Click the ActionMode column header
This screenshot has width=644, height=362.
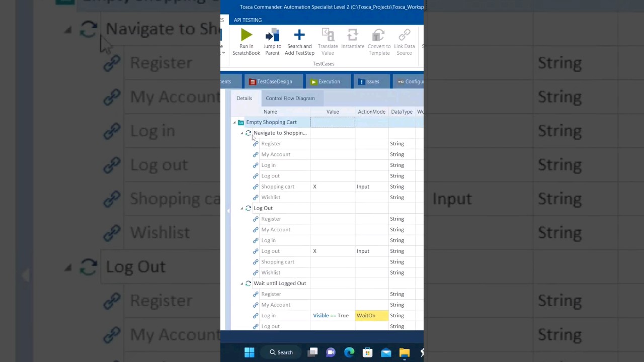[372, 112]
